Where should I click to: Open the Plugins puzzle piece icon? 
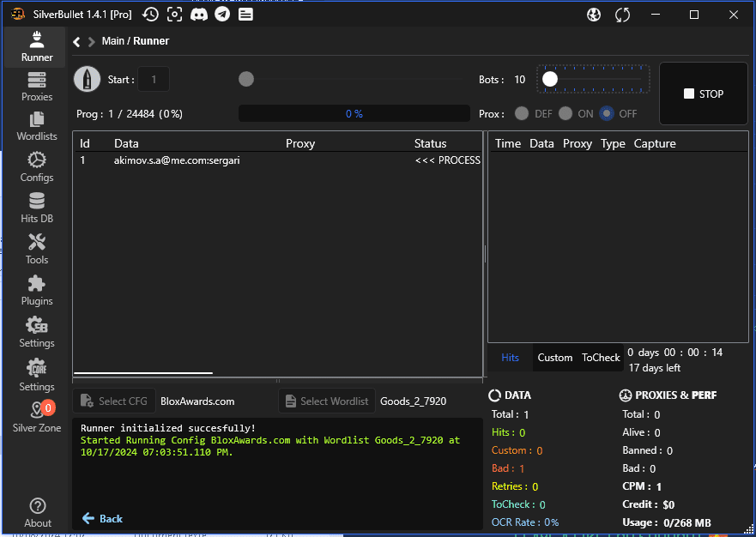(x=37, y=291)
